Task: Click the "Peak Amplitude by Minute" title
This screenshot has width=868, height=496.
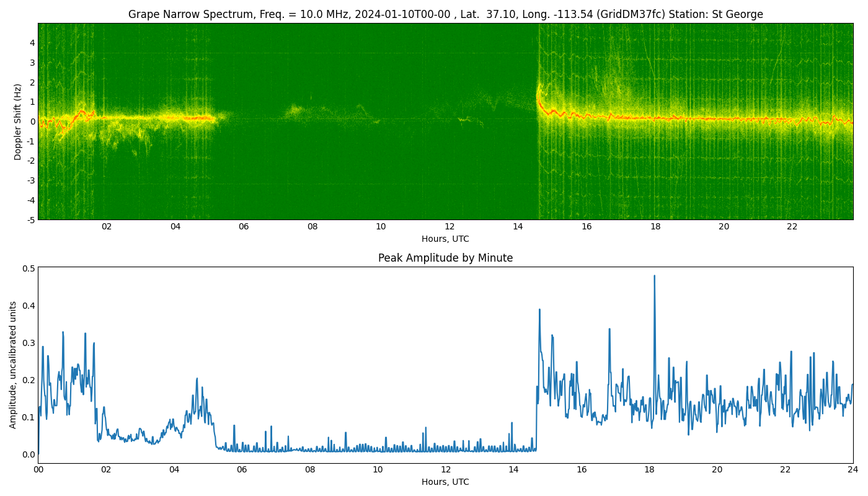Action: (445, 258)
